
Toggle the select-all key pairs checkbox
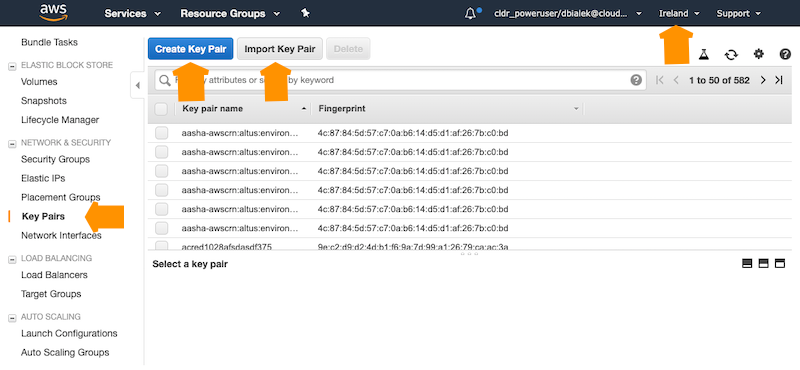pyautogui.click(x=161, y=109)
